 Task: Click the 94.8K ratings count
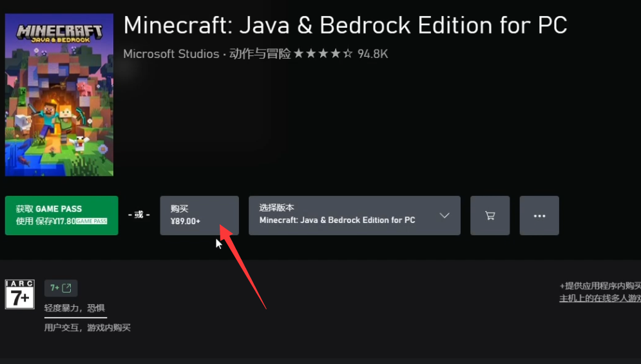click(372, 54)
